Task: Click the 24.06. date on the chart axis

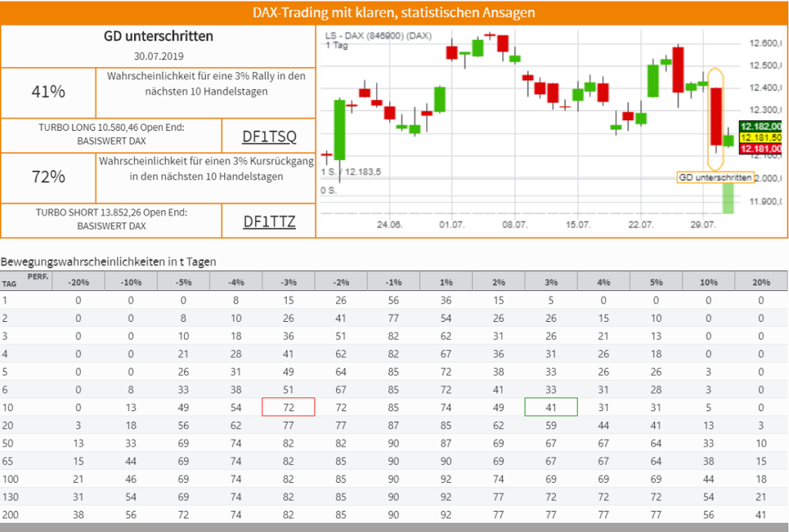Action: (x=389, y=224)
